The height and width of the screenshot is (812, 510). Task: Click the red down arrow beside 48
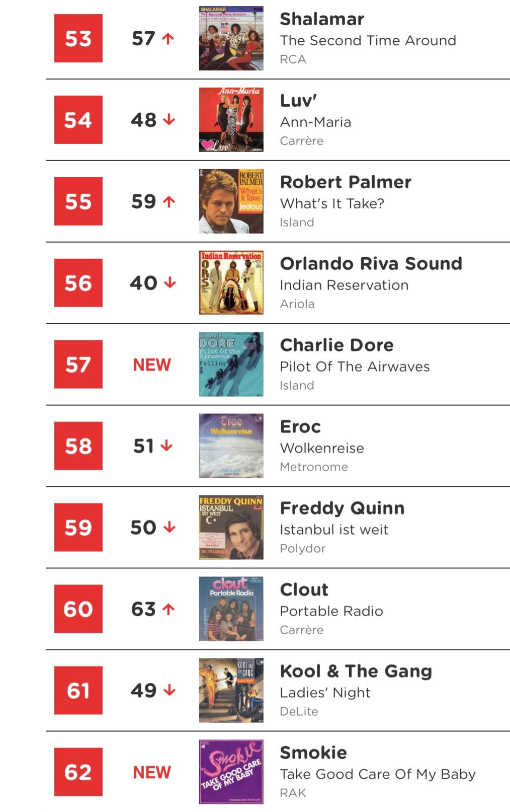169,120
